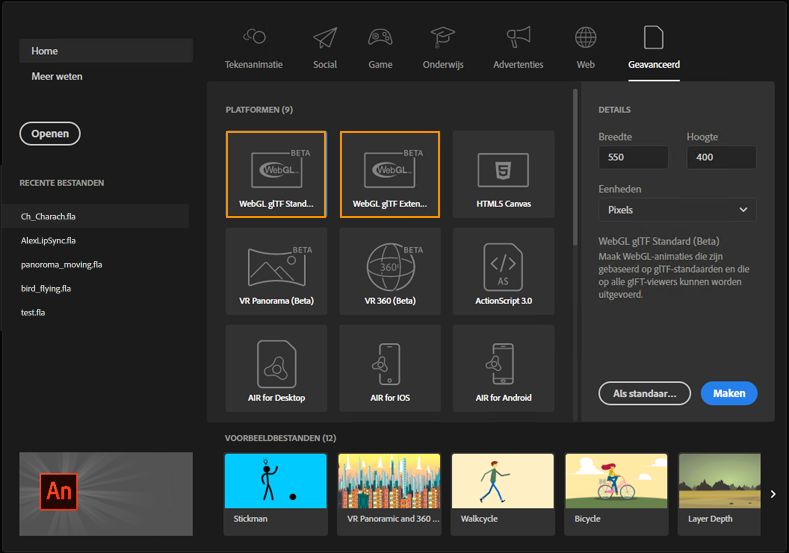Viewport: 789px width, 553px height.
Task: Choose AIR for iOS platform
Action: click(x=390, y=368)
